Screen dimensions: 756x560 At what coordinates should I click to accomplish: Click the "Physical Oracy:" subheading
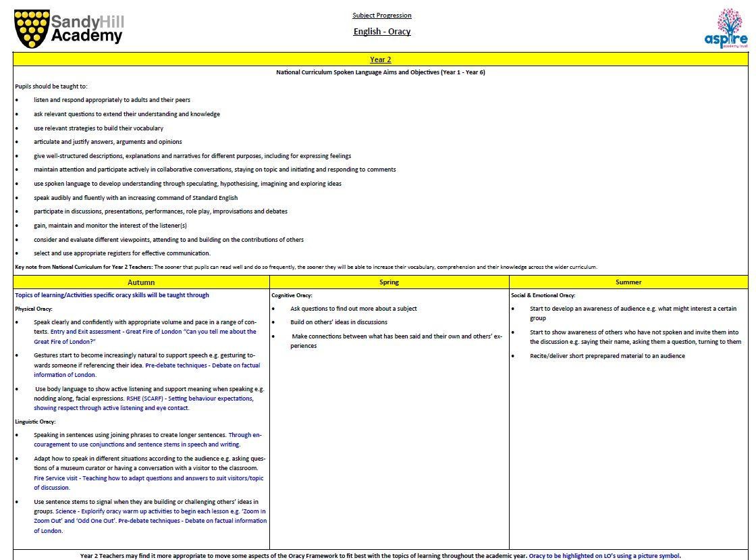click(x=34, y=309)
